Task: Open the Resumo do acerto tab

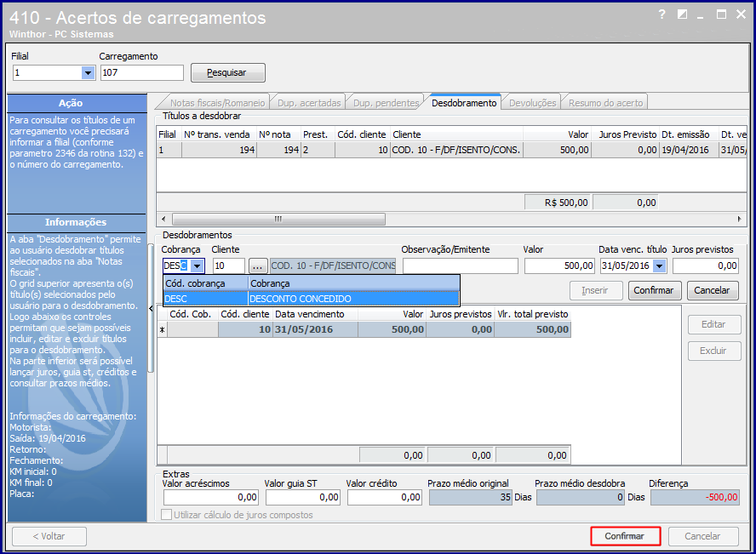Action: pos(605,103)
